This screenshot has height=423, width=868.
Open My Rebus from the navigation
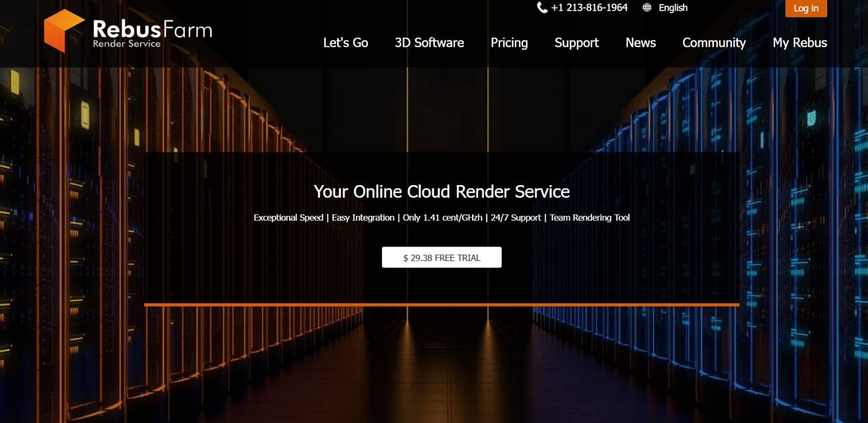(x=799, y=43)
